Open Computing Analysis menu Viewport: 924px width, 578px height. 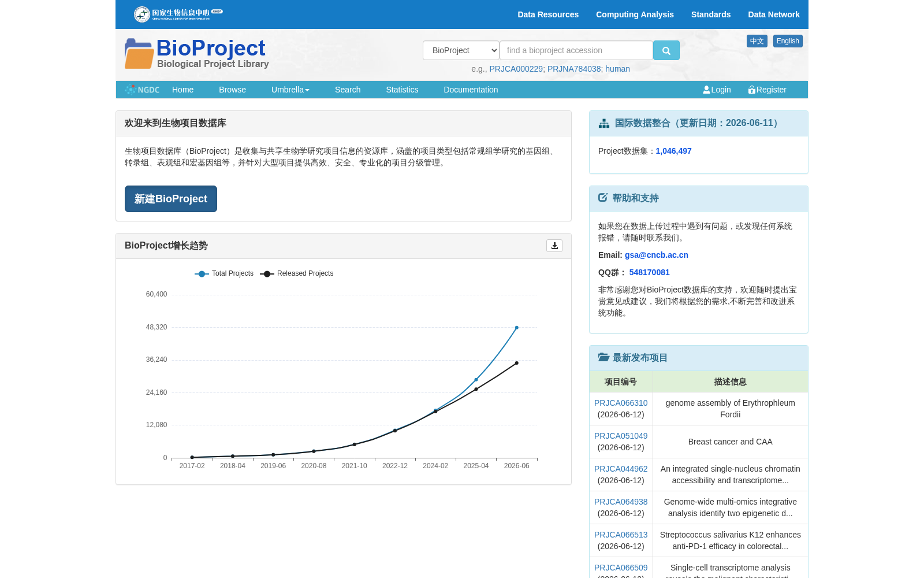coord(635,14)
